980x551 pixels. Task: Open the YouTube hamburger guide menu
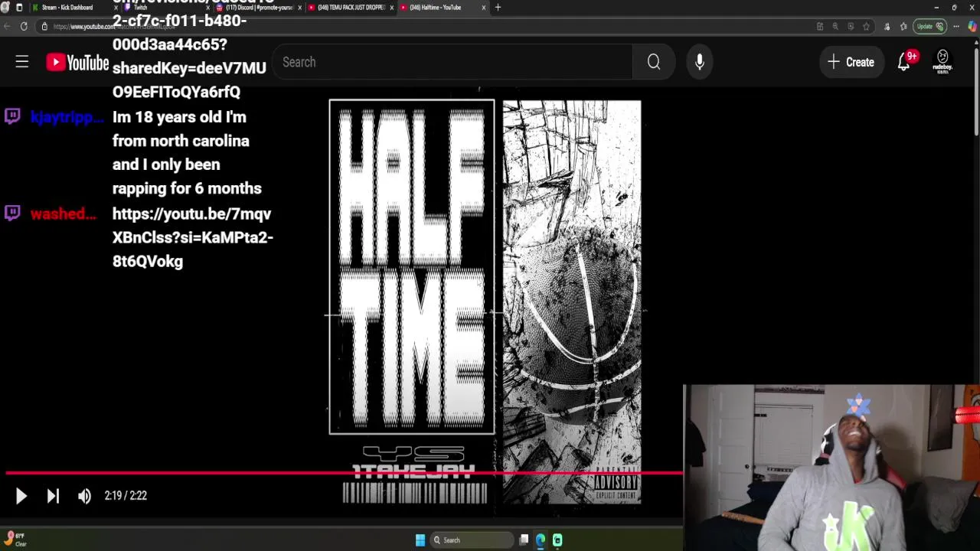click(22, 62)
